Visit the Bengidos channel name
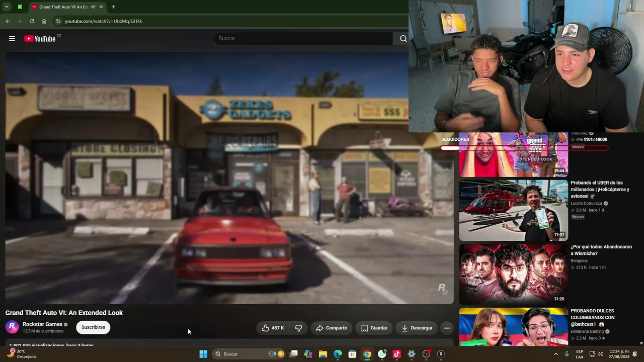Image resolution: width=644 pixels, height=362 pixels. pyautogui.click(x=579, y=261)
